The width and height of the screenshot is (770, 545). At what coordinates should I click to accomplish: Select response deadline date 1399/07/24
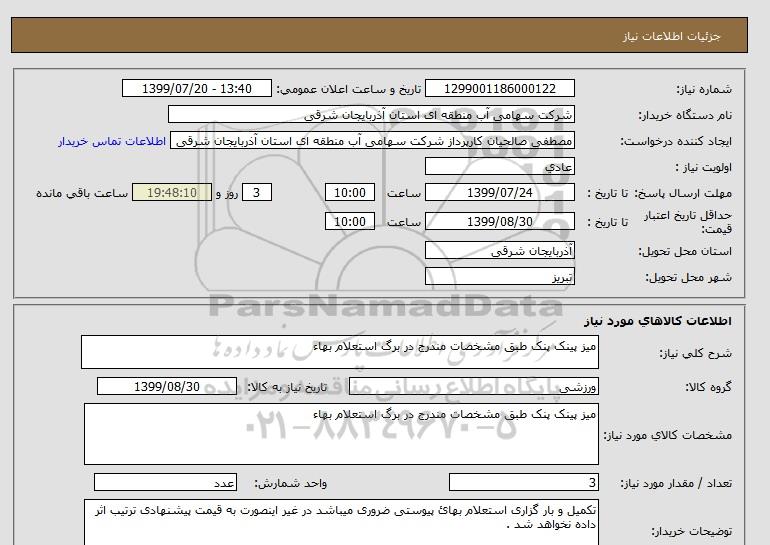(x=499, y=192)
